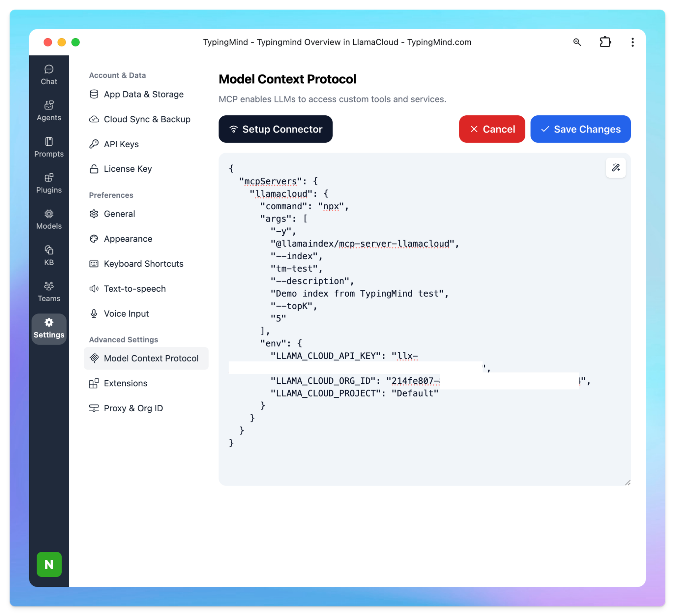Select App Data & Storage settings
The width and height of the screenshot is (675, 616).
(143, 94)
